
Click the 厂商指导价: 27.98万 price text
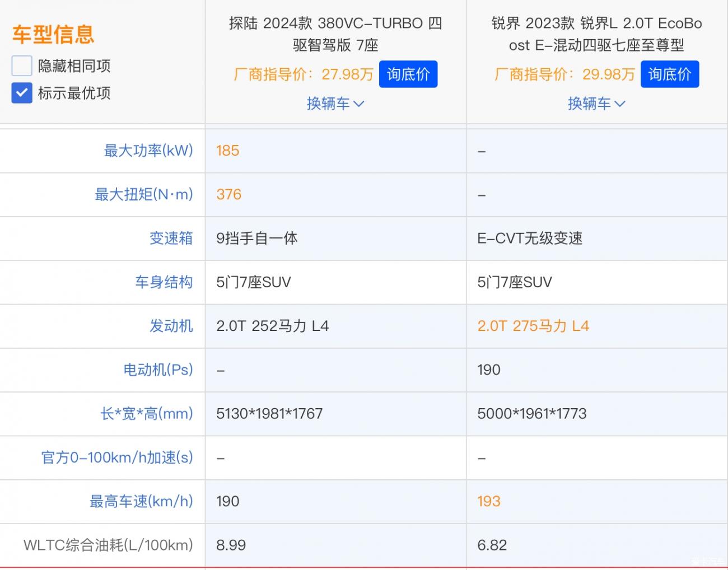click(304, 74)
